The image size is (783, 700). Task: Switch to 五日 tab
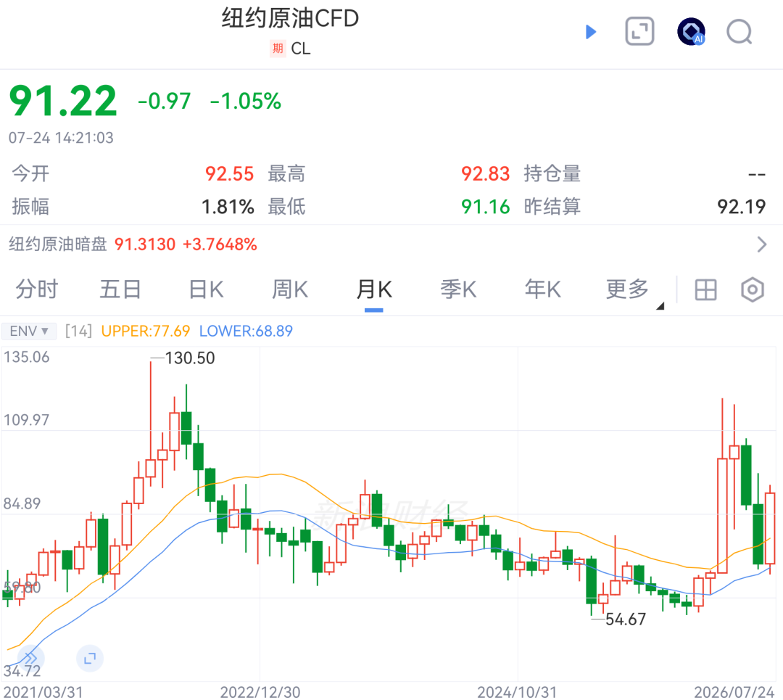[x=120, y=289]
